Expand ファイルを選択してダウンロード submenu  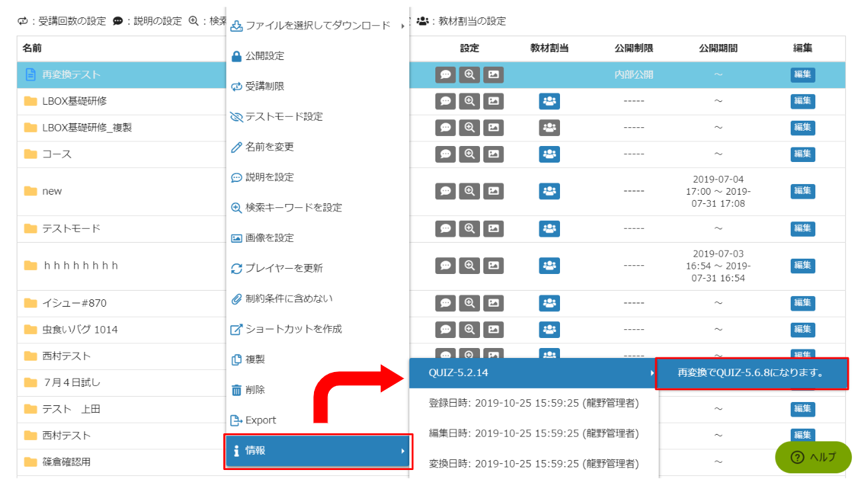point(317,26)
